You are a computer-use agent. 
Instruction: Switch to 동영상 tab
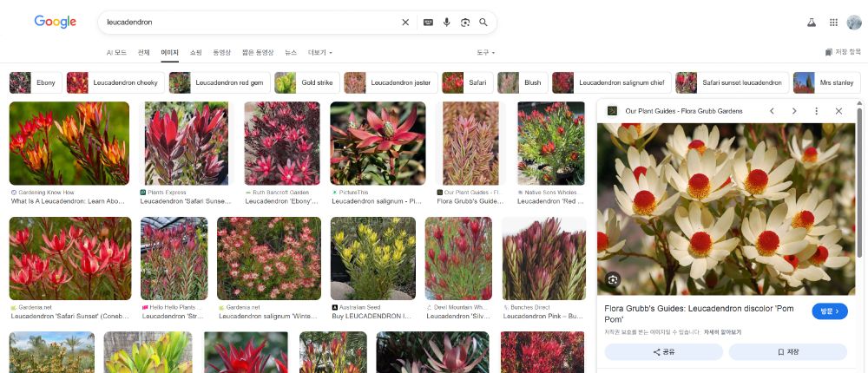[x=222, y=53]
